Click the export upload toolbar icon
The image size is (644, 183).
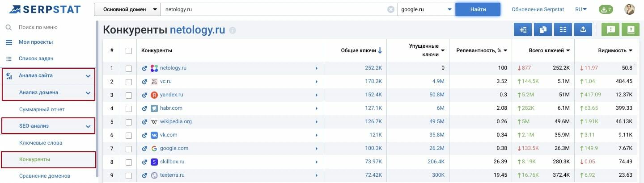[583, 29]
